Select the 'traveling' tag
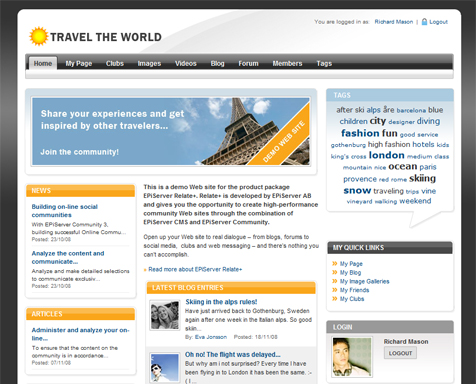The width and height of the screenshot is (476, 384). tap(388, 191)
